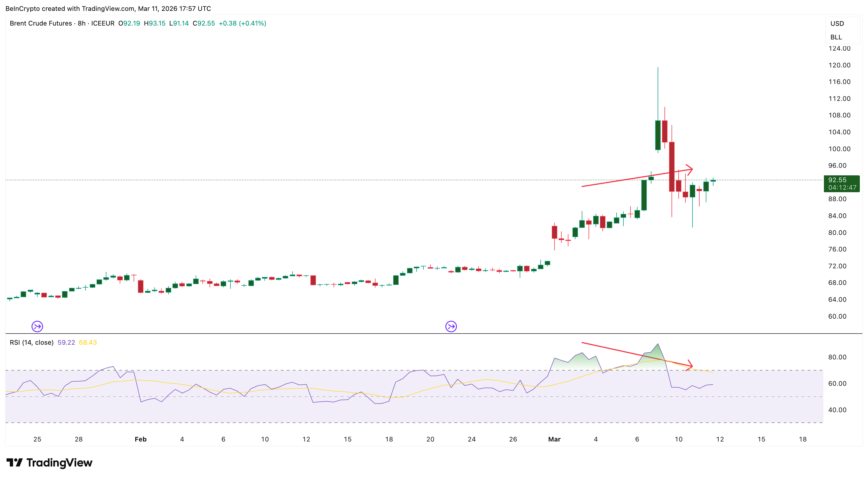This screenshot has height=479, width=868.
Task: Click the 100.00 level on price scale
Action: [x=839, y=149]
